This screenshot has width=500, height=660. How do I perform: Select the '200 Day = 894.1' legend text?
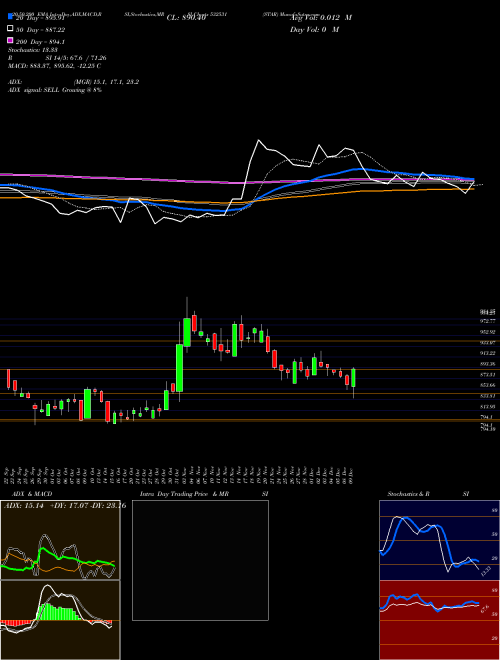40,42
